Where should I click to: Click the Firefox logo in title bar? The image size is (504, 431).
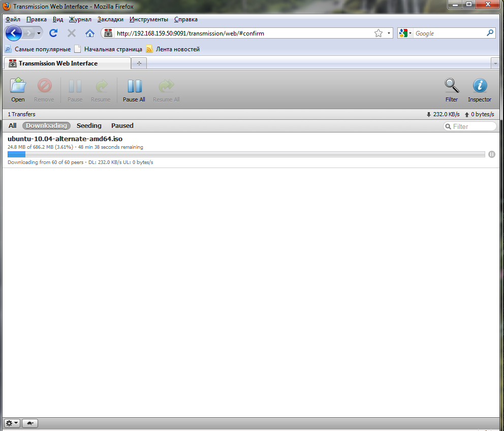7,6
